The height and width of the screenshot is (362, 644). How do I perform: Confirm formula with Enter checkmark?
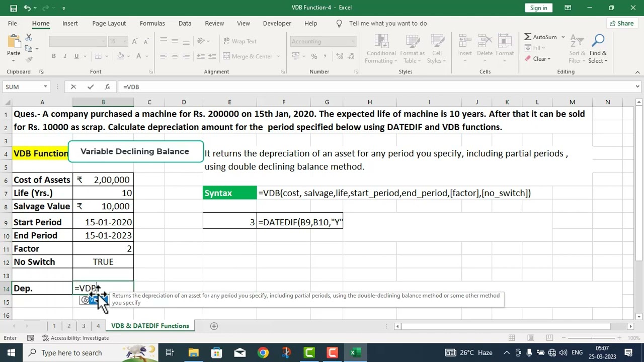point(91,87)
